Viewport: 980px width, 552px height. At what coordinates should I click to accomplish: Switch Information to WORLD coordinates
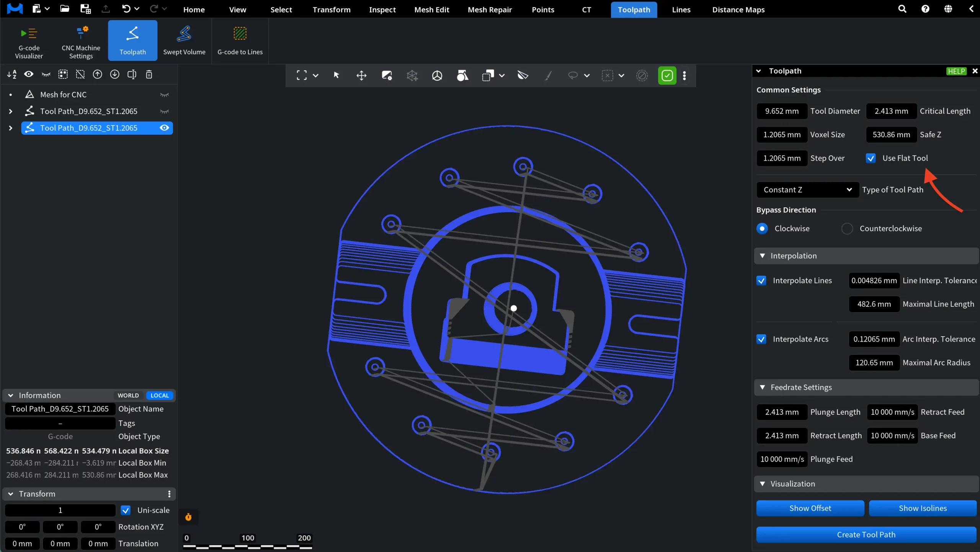128,396
